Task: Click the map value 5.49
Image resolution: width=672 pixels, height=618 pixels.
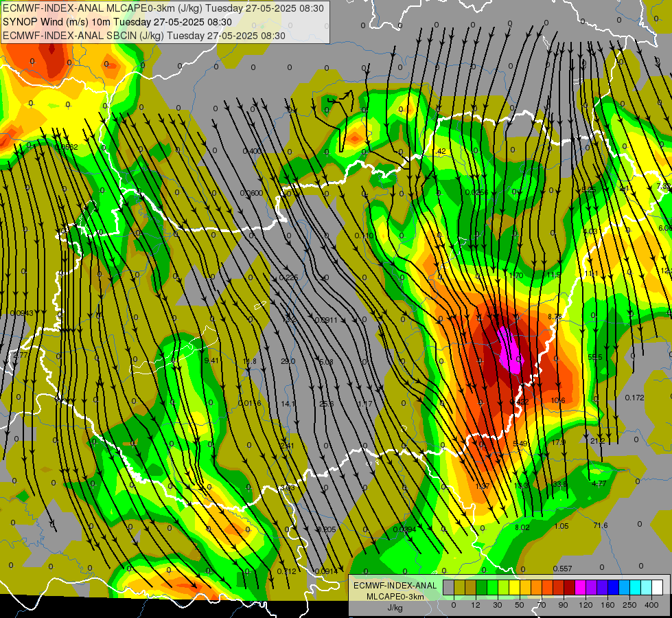Action: (x=520, y=444)
